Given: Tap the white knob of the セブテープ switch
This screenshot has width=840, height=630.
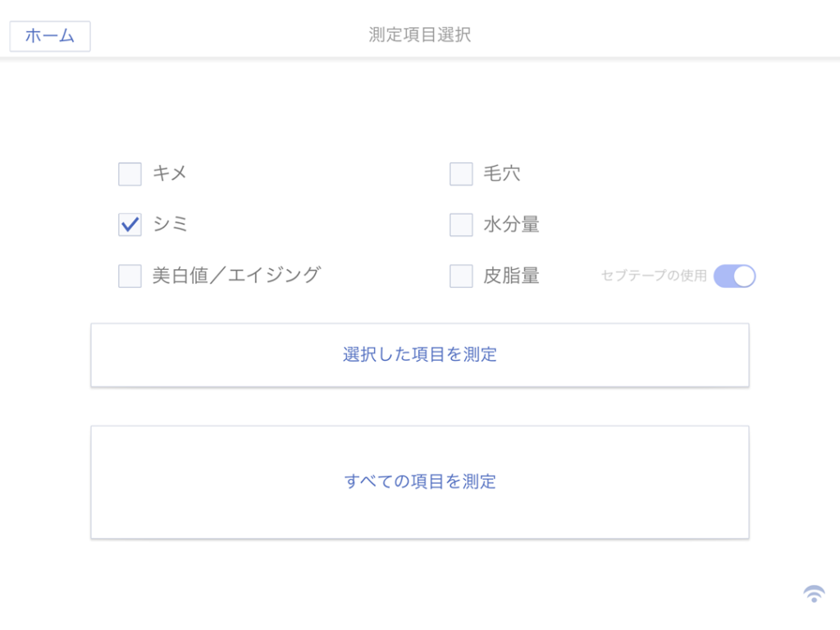Looking at the screenshot, I should coord(743,276).
